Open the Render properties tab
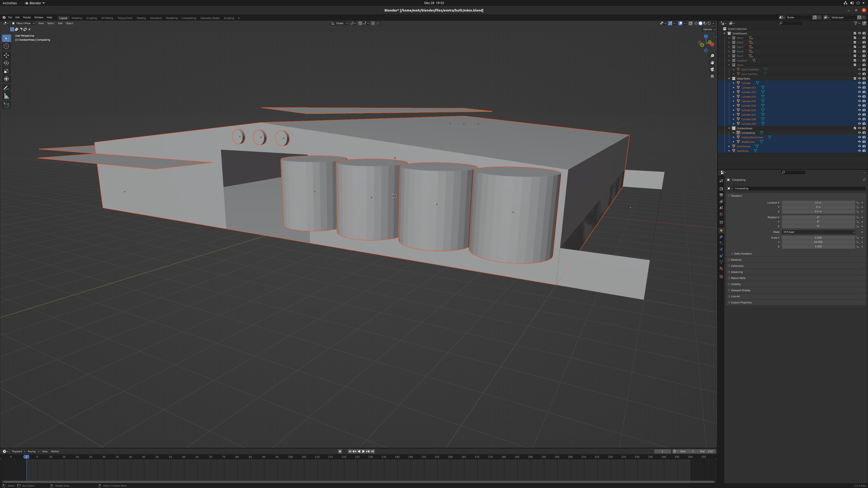 (721, 189)
